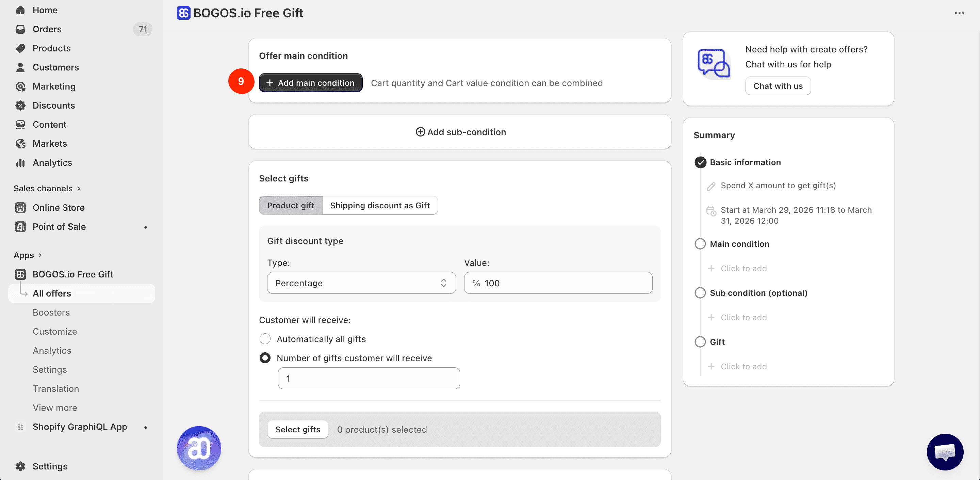Screen dimensions: 980x480
Task: Open the Percentage type dropdown
Action: coord(361,283)
